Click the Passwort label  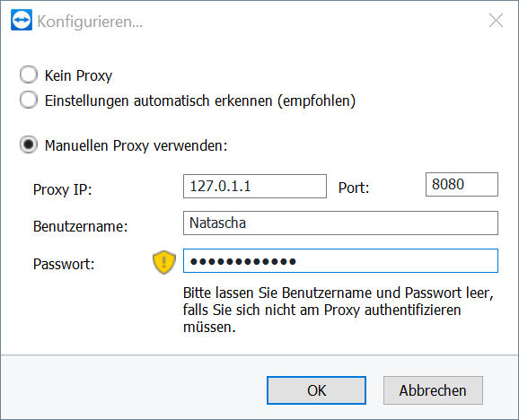pyautogui.click(x=64, y=264)
